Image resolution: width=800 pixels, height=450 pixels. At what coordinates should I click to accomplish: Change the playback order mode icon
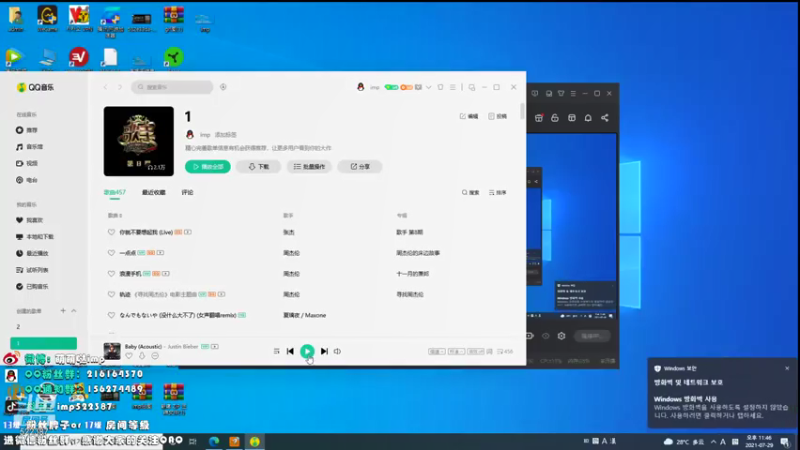277,351
